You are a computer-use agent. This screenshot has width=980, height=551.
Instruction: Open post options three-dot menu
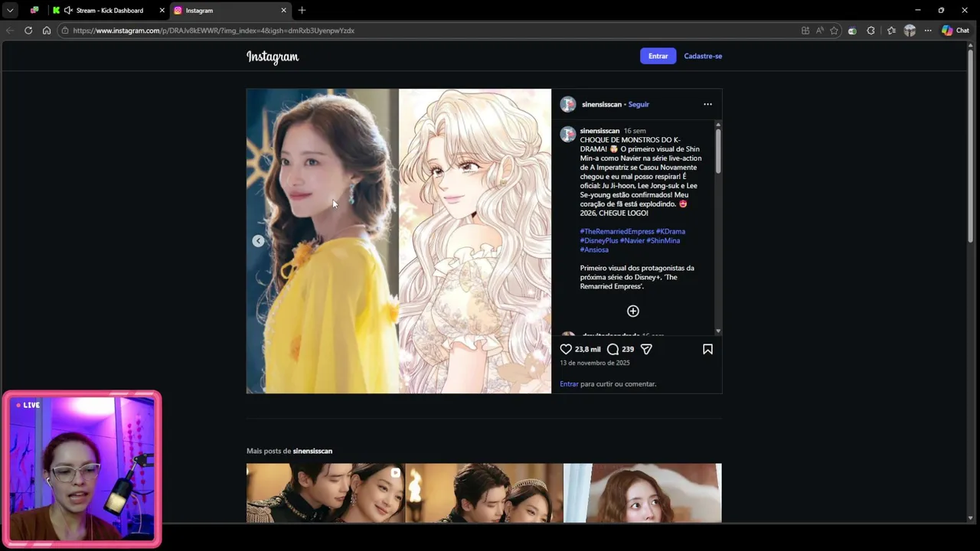[x=707, y=104]
